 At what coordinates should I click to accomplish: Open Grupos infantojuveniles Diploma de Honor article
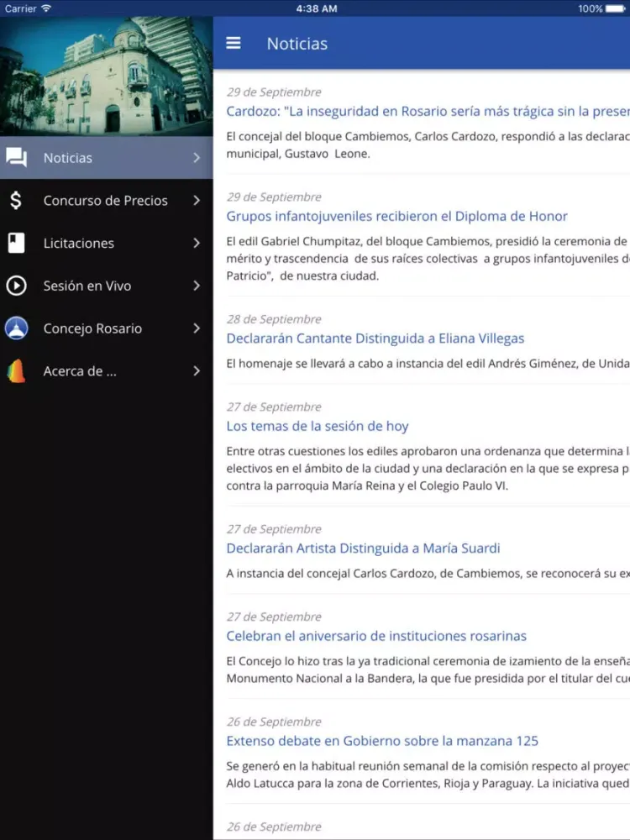coord(396,217)
